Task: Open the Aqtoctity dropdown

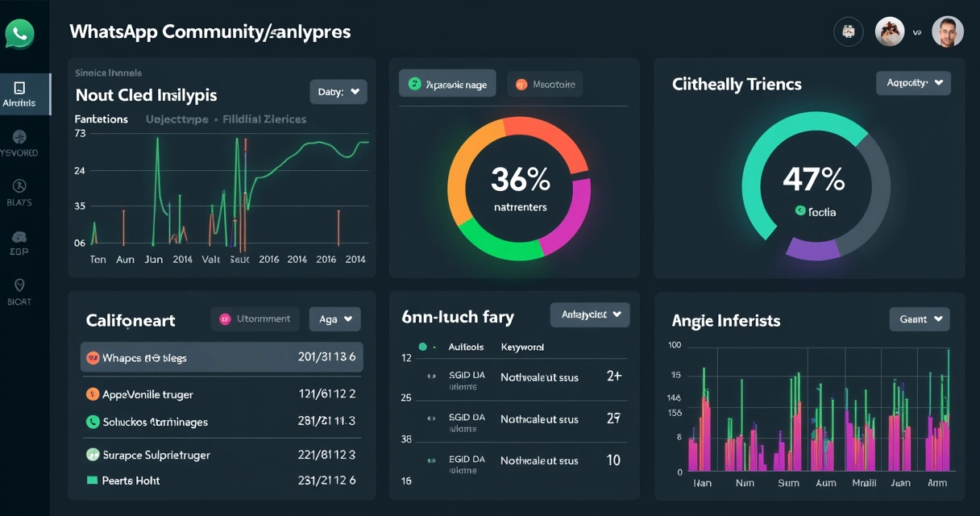Action: tap(913, 83)
